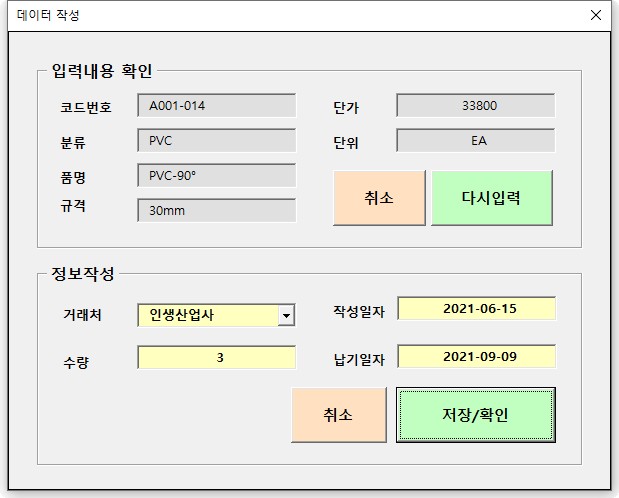Click the 작성일자 field showing 2021-06-15

[x=476, y=308]
